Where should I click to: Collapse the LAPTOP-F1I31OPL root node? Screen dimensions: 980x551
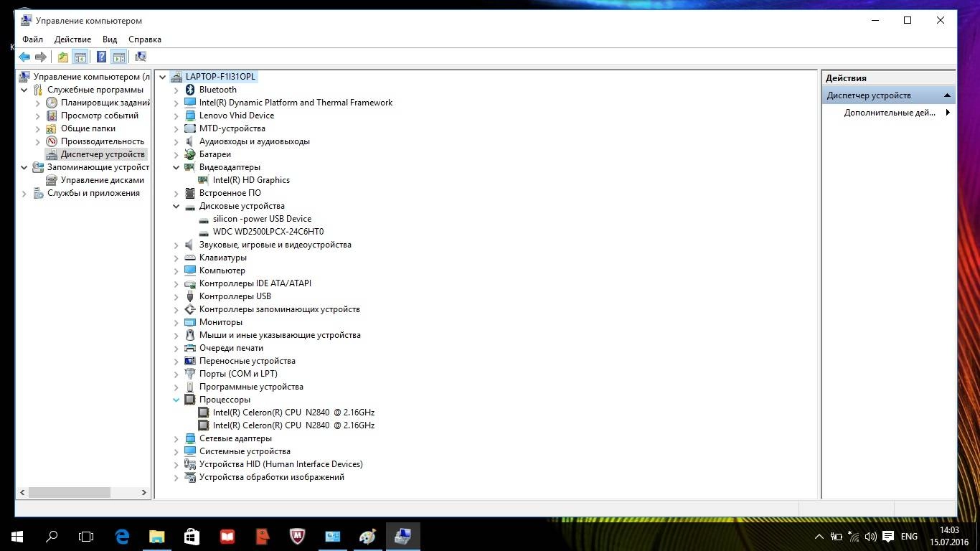tap(163, 77)
